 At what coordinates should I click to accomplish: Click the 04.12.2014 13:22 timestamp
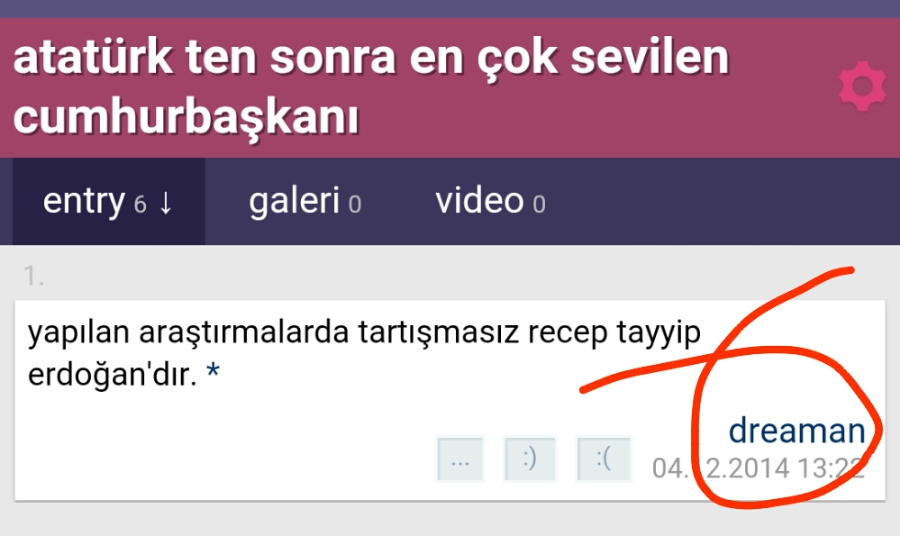pos(758,468)
